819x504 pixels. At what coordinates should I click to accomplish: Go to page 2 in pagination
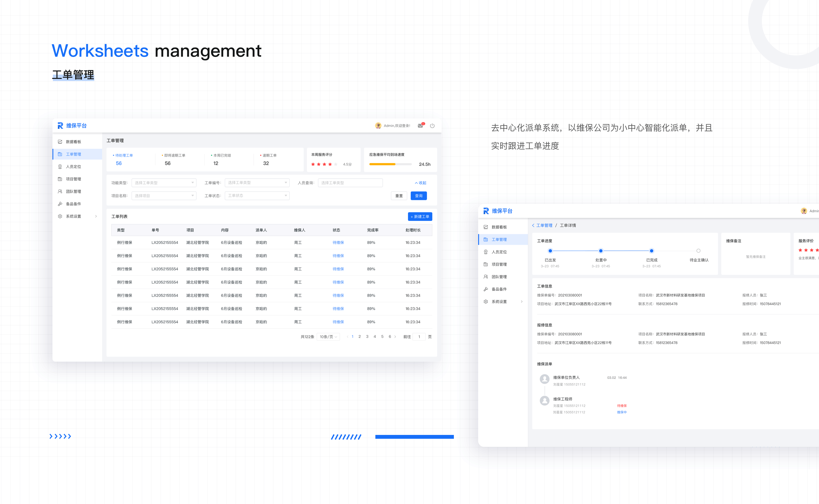click(359, 337)
